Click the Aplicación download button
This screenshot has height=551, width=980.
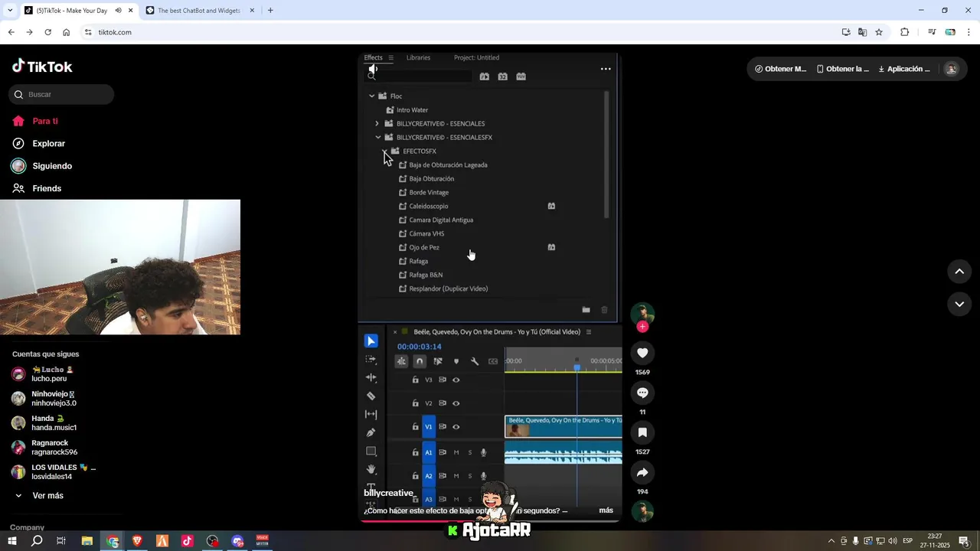[904, 69]
